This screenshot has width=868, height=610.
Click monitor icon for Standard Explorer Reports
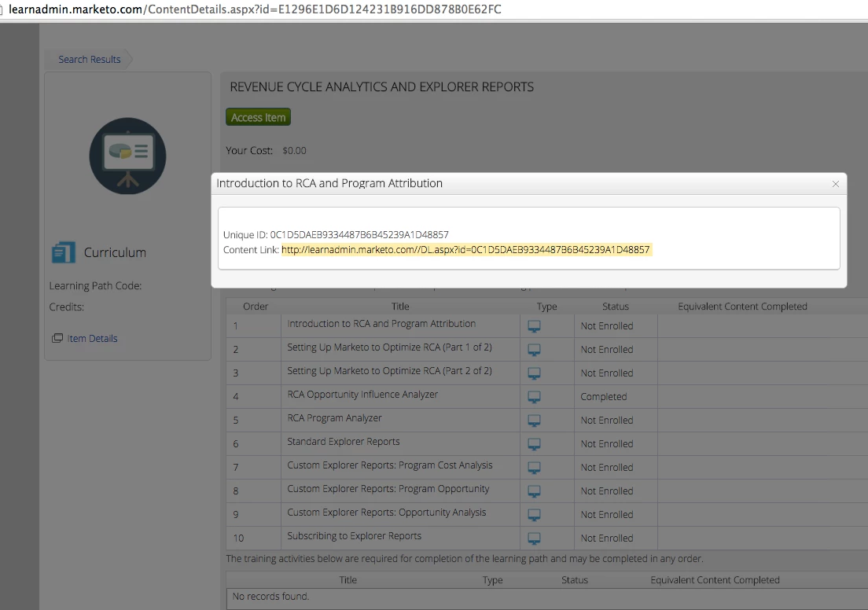534,444
